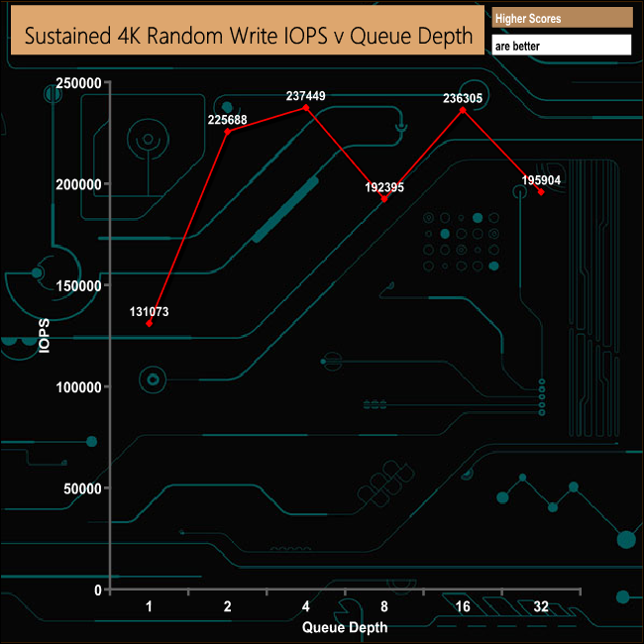The height and width of the screenshot is (644, 644).
Task: Click the "are better" legend text
Action: click(517, 46)
